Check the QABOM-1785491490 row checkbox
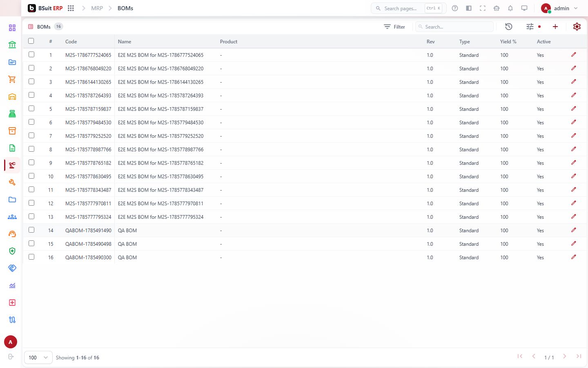This screenshot has width=588, height=368. click(31, 230)
